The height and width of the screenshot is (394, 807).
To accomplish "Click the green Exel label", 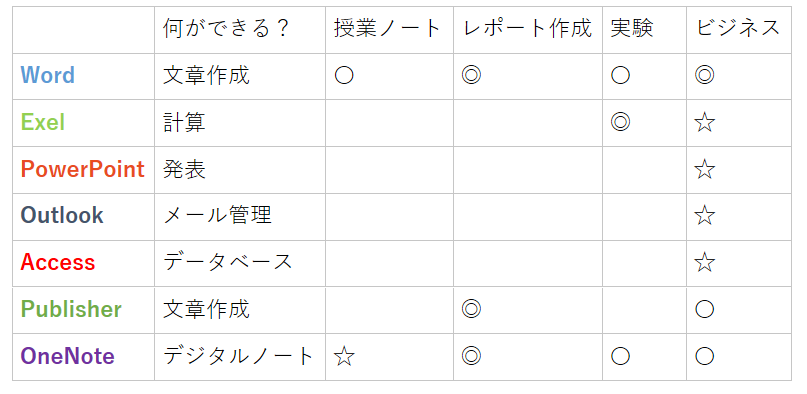I will pos(43,122).
